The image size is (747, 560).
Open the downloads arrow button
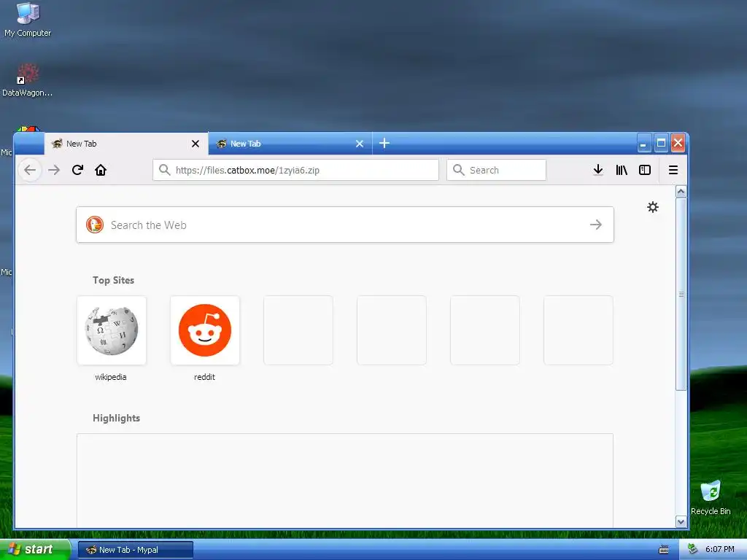598,170
